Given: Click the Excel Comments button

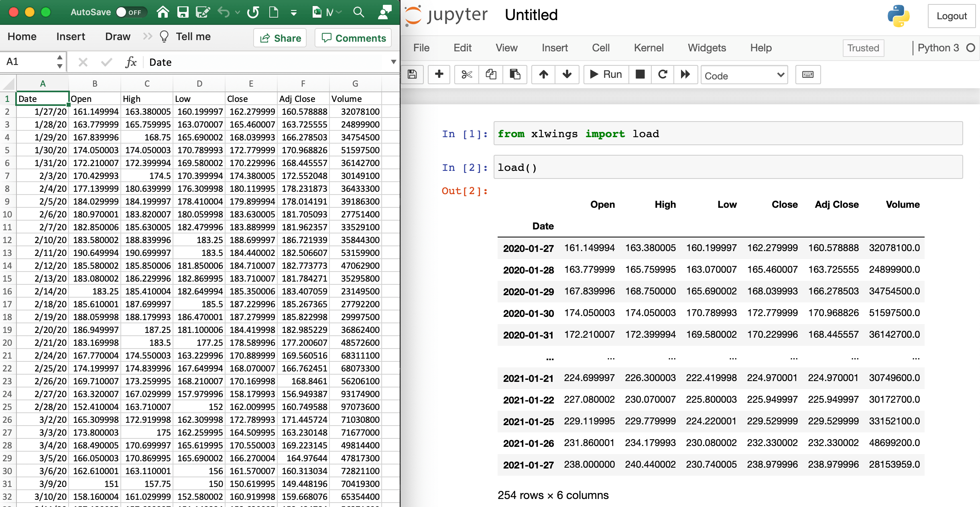Looking at the screenshot, I should coord(353,38).
